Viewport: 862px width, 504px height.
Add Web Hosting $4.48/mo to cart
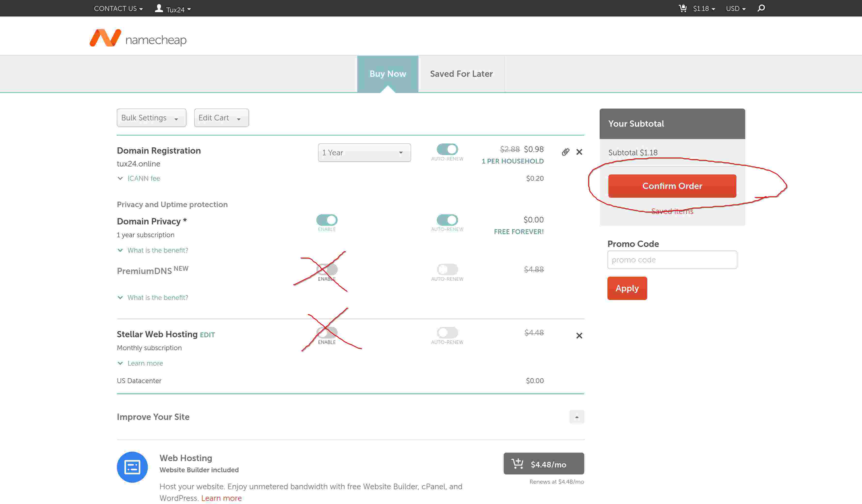pos(543,464)
